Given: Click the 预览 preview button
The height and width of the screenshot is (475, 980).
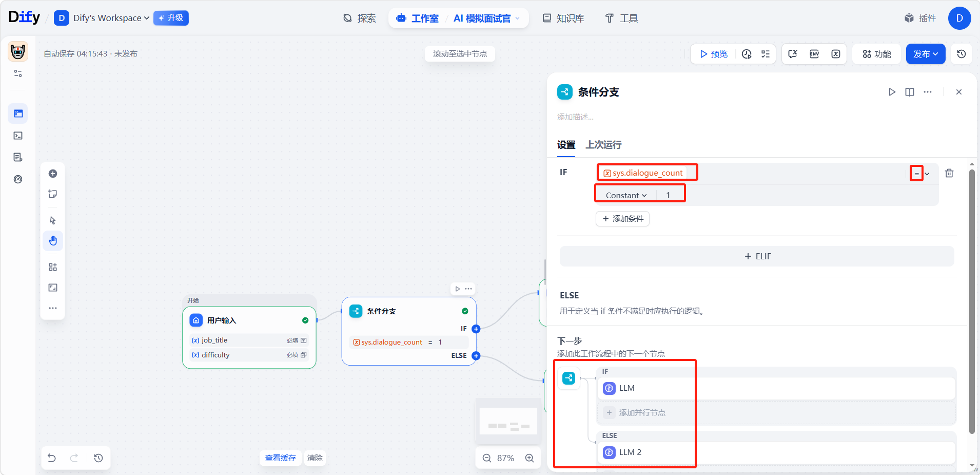Looking at the screenshot, I should coord(714,54).
